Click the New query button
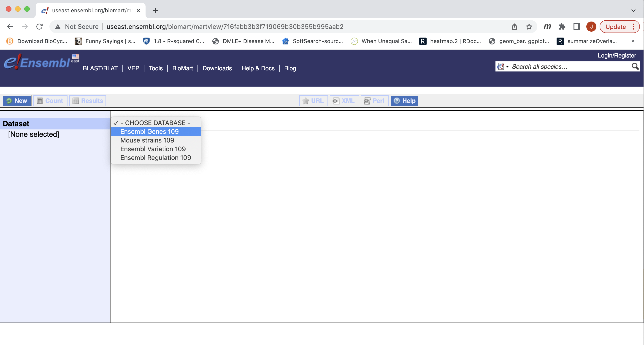 [17, 101]
